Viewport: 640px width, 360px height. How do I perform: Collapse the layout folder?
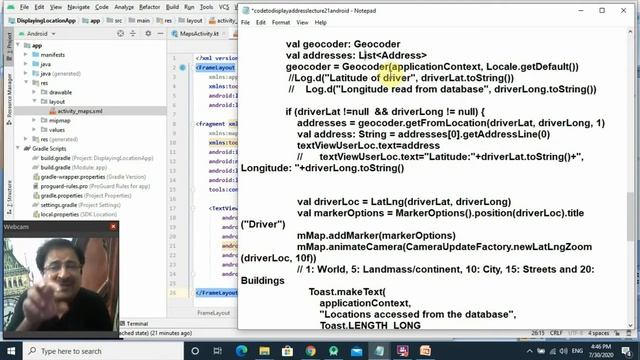(x=34, y=102)
